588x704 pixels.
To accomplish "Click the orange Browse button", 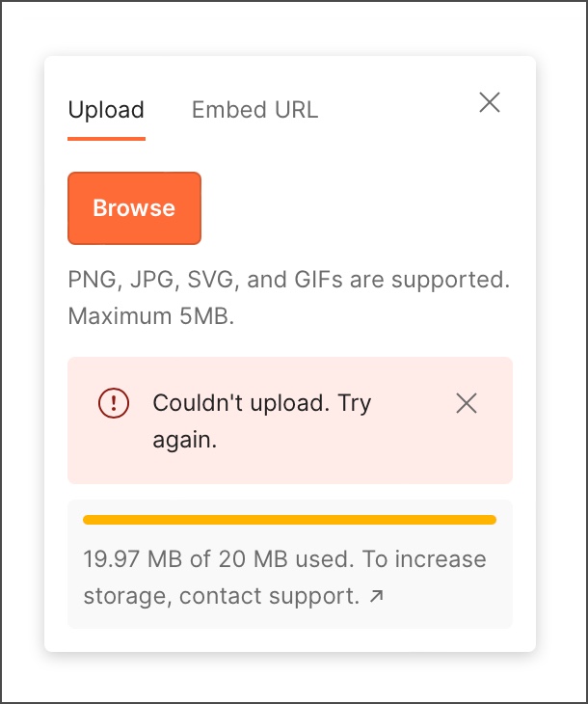I will click(134, 208).
